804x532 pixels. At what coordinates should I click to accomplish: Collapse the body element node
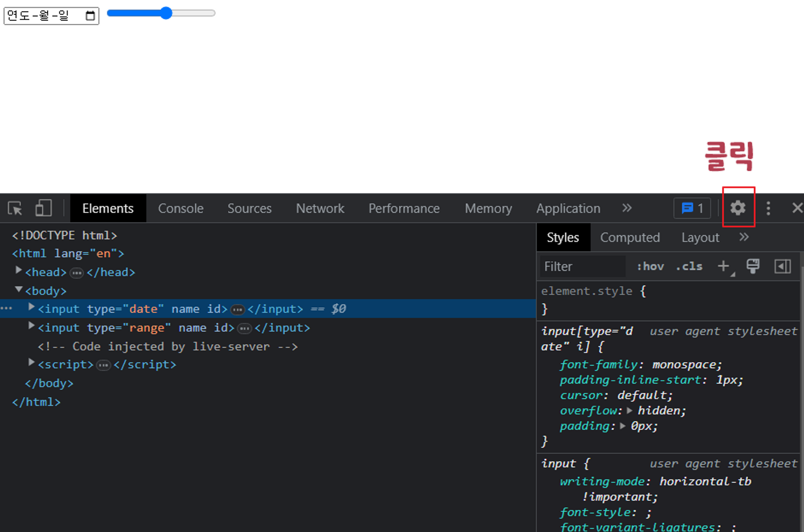(x=18, y=289)
